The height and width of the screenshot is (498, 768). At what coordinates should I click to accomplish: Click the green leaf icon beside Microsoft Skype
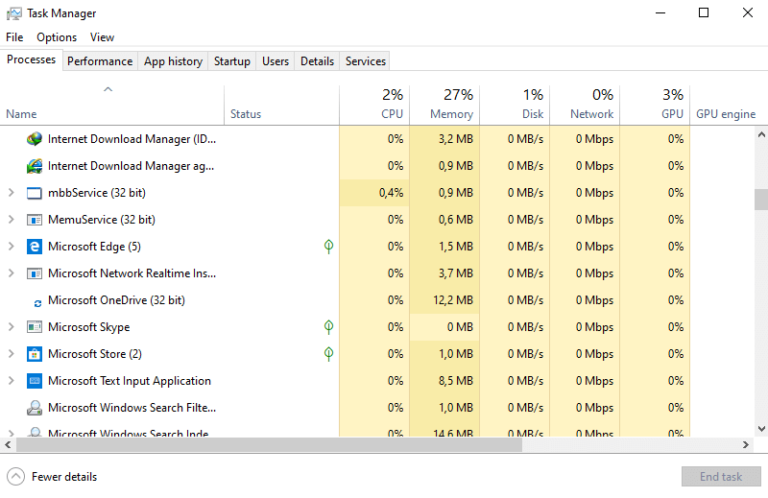329,327
